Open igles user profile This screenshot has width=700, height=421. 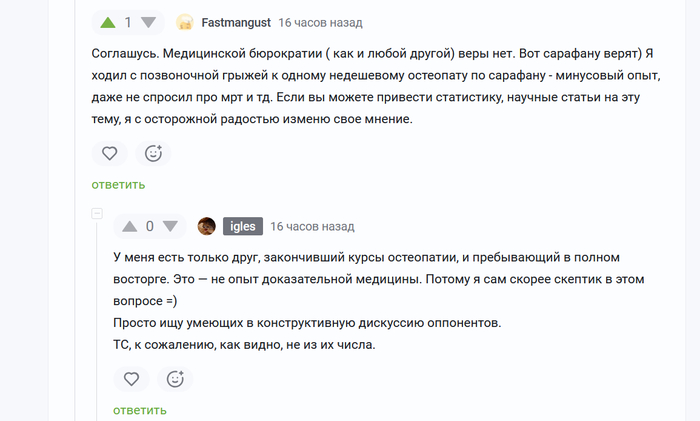pyautogui.click(x=243, y=226)
